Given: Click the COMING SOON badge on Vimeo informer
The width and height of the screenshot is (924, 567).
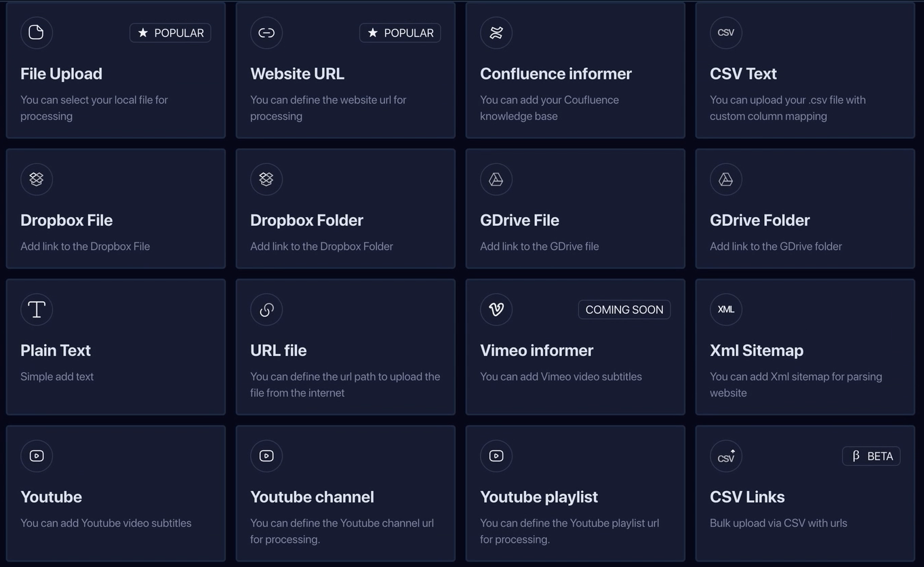Looking at the screenshot, I should click(624, 309).
